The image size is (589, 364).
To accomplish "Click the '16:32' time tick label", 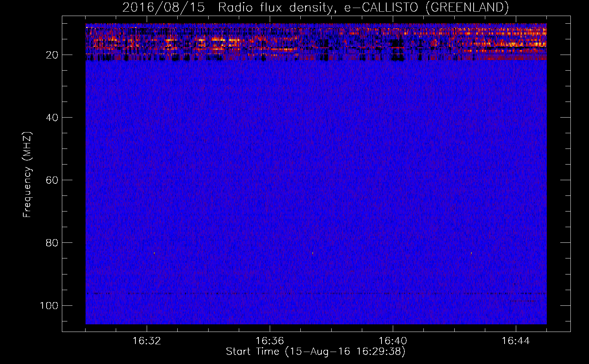I will 147,341.
